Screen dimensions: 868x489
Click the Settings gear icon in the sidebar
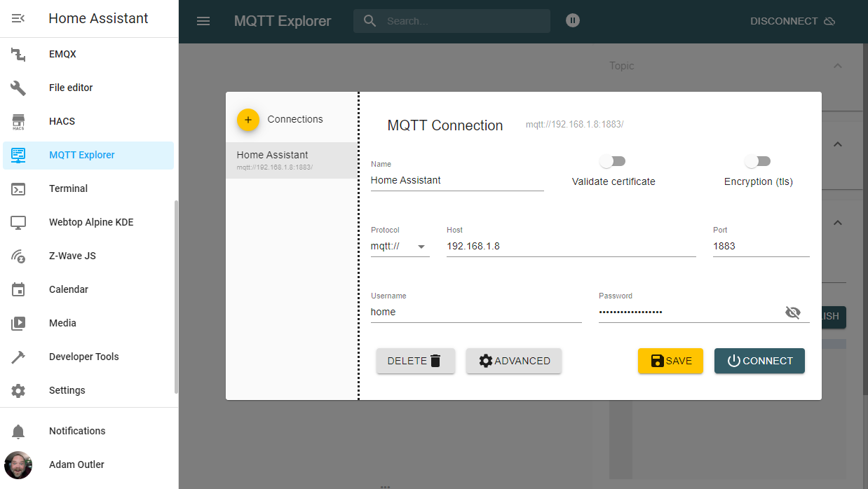point(18,390)
